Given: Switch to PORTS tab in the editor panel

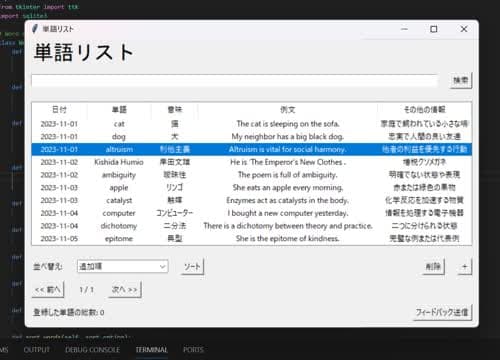Looking at the screenshot, I should (x=193, y=350).
